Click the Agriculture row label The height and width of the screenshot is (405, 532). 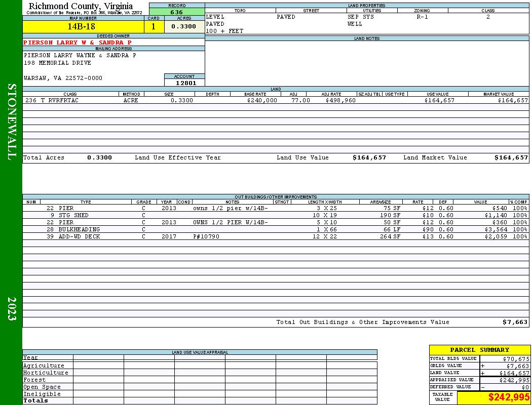click(44, 366)
